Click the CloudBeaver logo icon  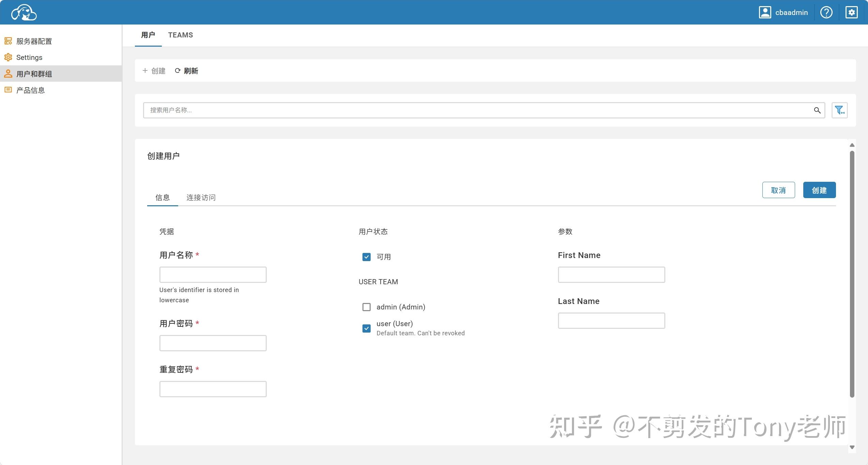(x=24, y=12)
